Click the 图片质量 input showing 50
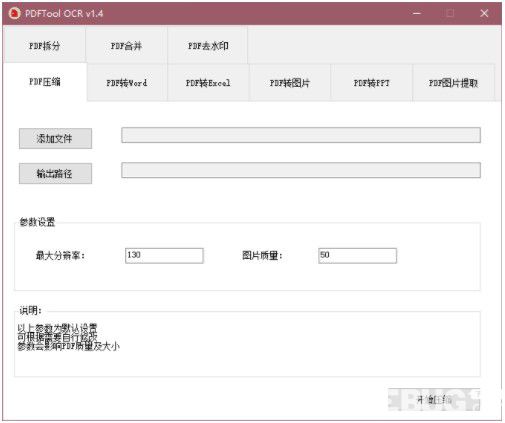 (357, 256)
